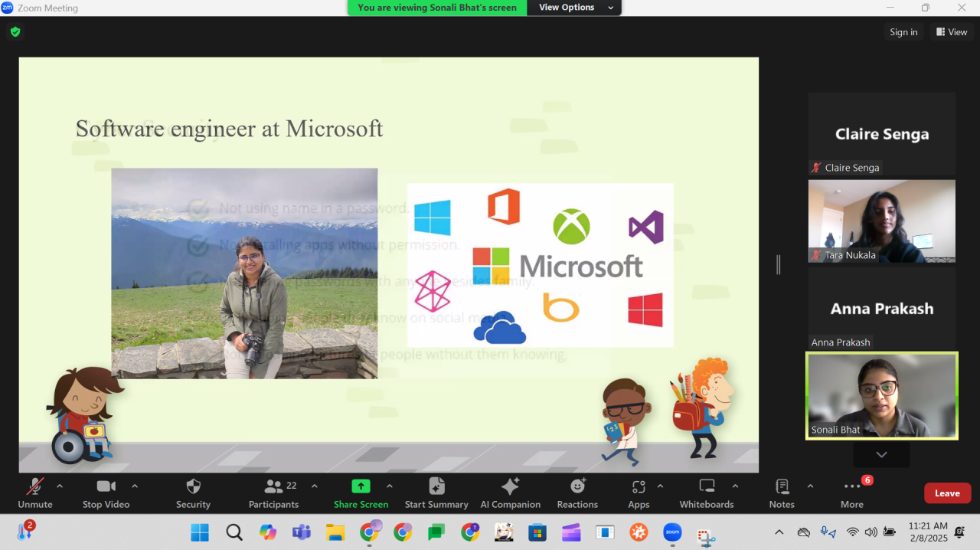Open the Participants panel
This screenshot has height=550, width=980.
[273, 493]
